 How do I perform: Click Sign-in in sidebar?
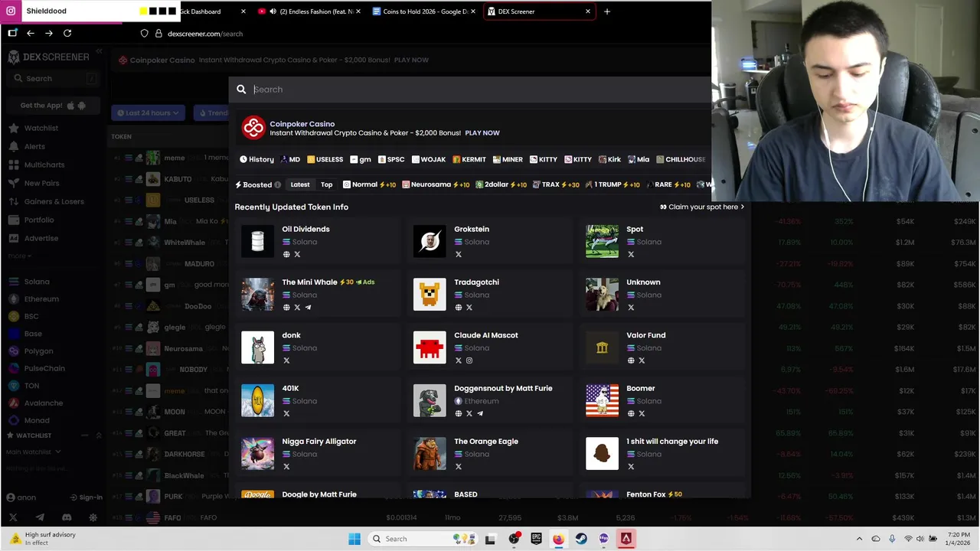tap(86, 497)
